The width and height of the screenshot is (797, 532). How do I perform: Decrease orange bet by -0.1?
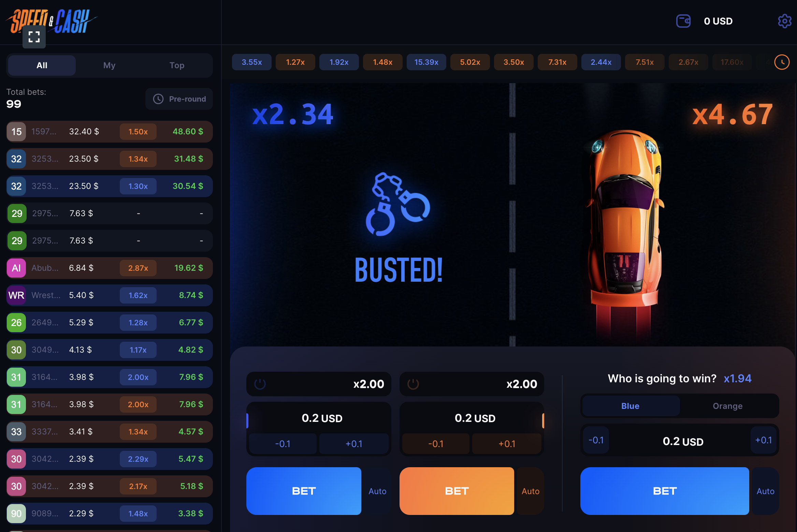(x=436, y=444)
